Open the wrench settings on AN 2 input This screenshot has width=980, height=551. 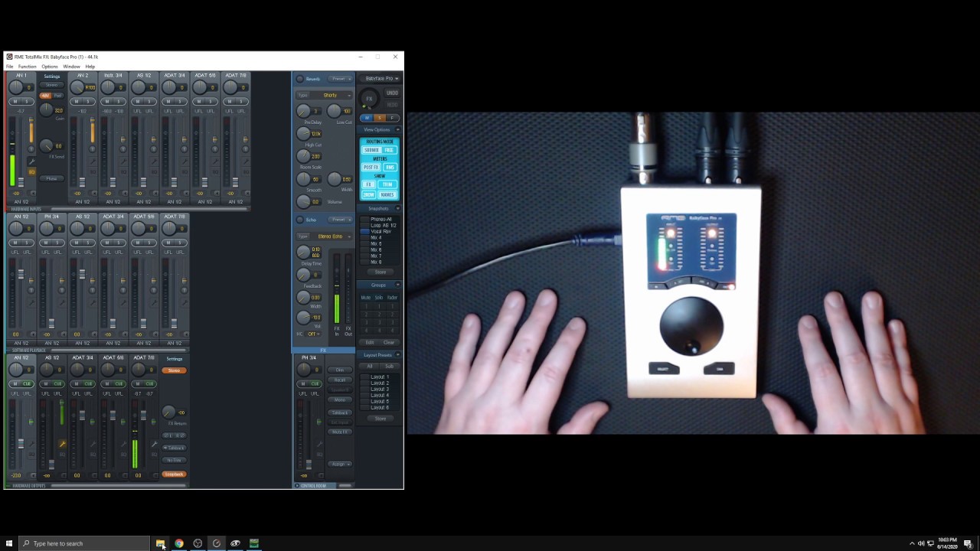(x=93, y=161)
